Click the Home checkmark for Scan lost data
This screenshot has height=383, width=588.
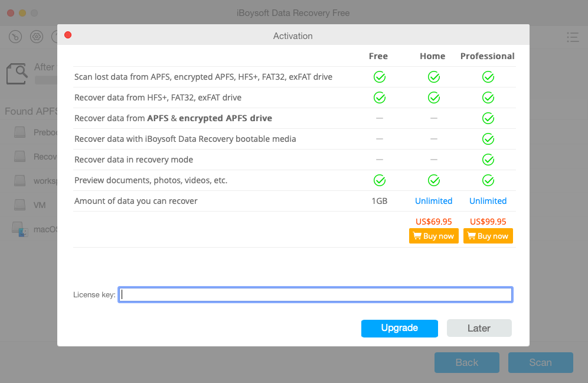click(433, 77)
